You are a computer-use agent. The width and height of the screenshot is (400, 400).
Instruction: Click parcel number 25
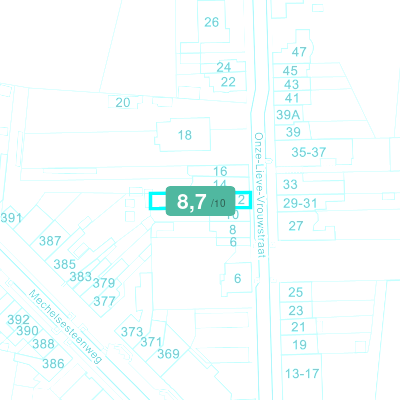coord(296,293)
